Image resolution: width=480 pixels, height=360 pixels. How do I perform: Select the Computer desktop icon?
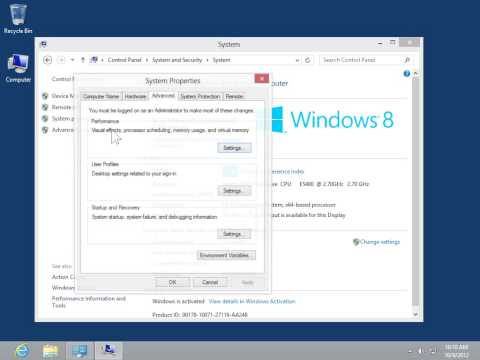click(18, 68)
